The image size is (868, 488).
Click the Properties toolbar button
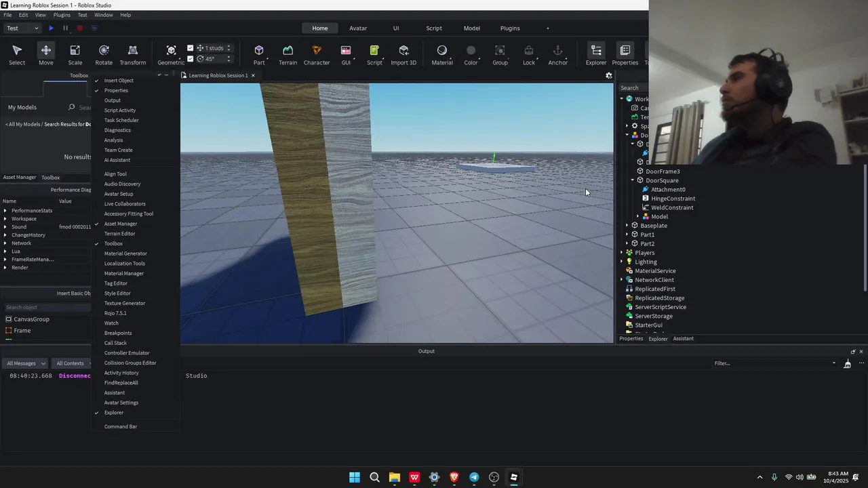click(x=625, y=55)
